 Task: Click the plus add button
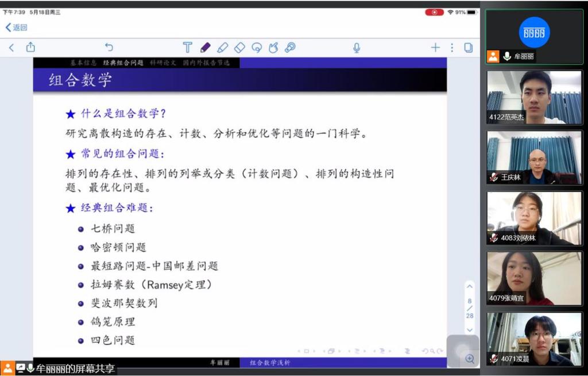435,48
